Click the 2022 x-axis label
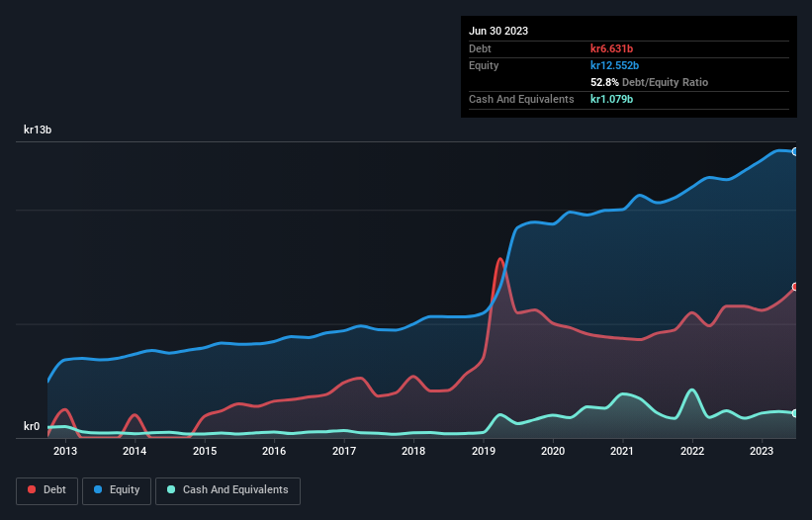 692,451
